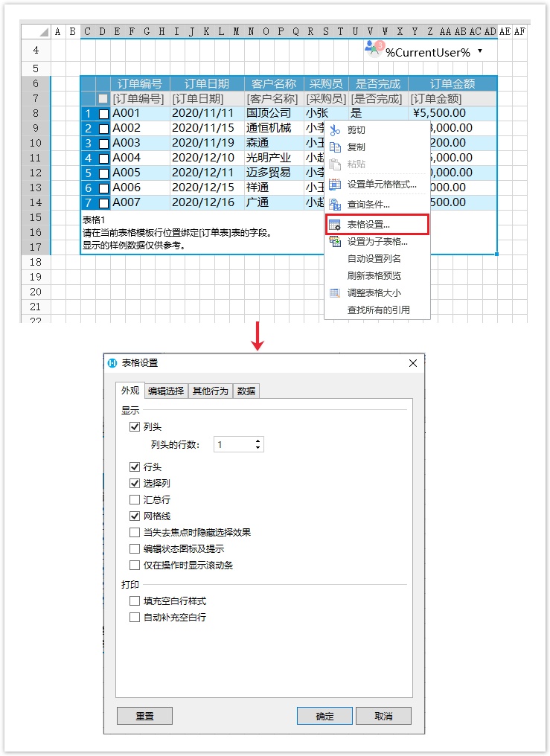The width and height of the screenshot is (550, 756).
Task: Increase 列头的行数 with the up arrow
Action: [x=258, y=441]
